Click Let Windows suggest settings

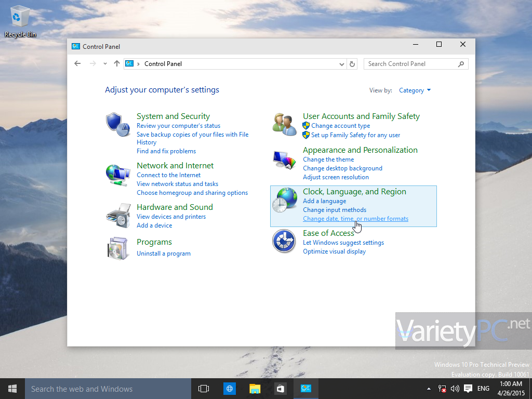[x=343, y=243]
